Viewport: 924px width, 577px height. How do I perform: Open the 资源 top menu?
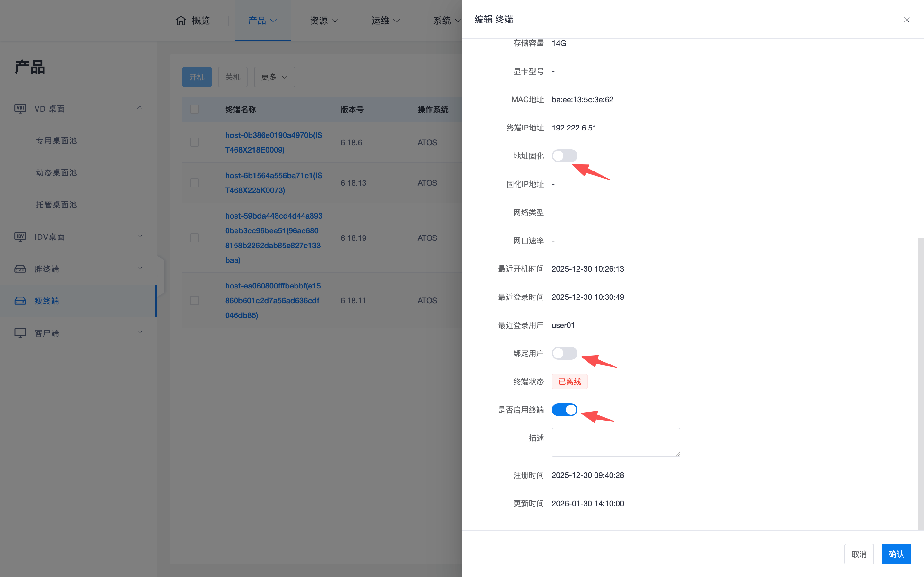click(x=324, y=21)
